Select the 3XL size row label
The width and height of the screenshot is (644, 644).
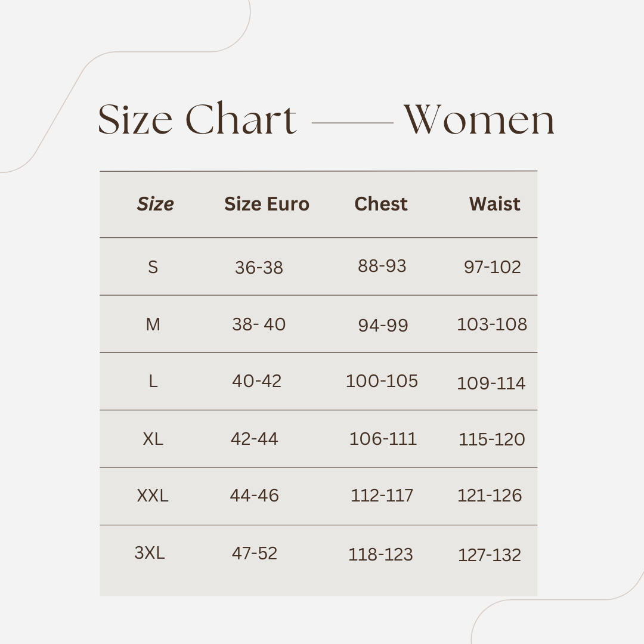(149, 553)
